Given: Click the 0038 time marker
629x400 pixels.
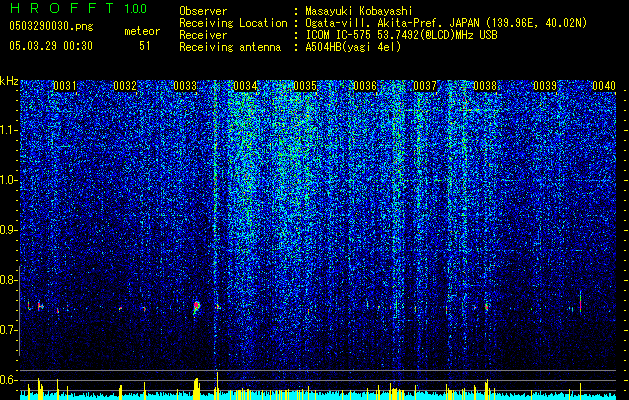Looking at the screenshot, I should coord(485,86).
